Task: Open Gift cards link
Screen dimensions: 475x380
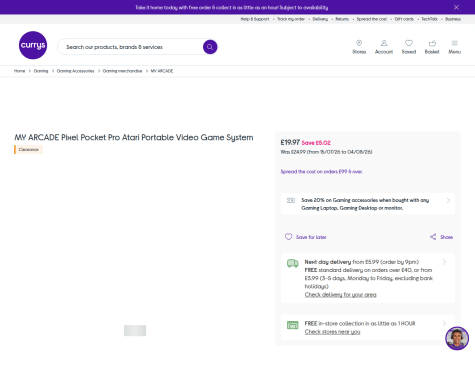Action: 404,19
